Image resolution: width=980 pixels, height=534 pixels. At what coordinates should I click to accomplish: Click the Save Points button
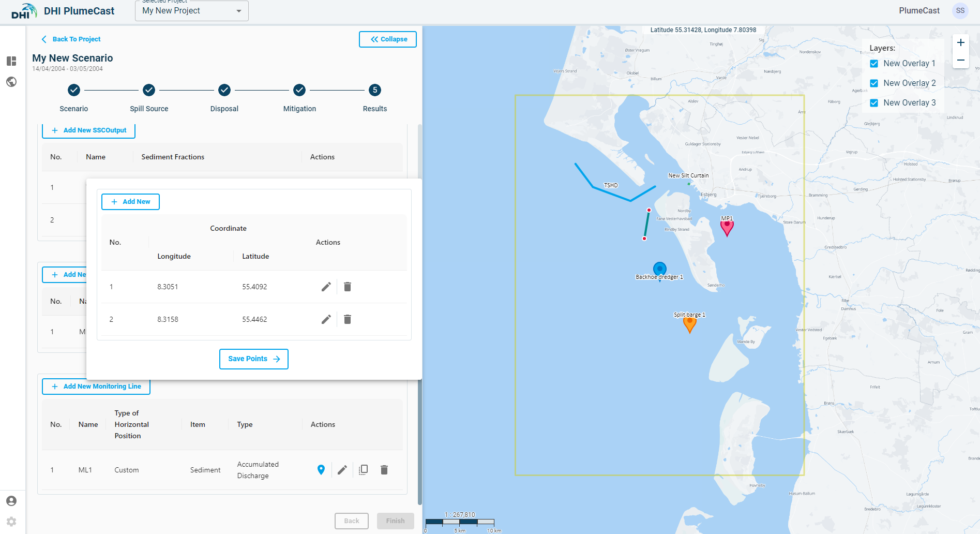coord(253,359)
